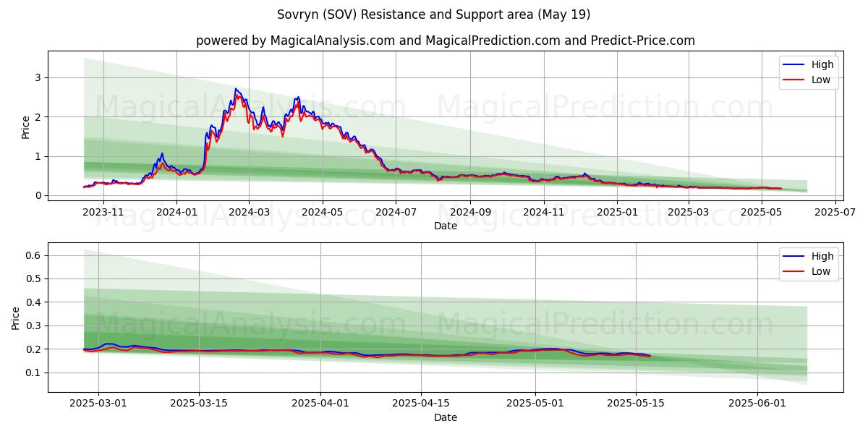The width and height of the screenshot is (868, 434).
Task: Click the '0.2' price tick on lower chart
Action: click(x=35, y=349)
